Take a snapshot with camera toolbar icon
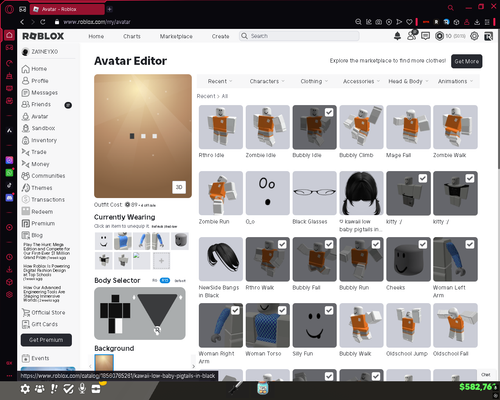Screen dimensions: 500x400 pyautogui.click(x=379, y=22)
